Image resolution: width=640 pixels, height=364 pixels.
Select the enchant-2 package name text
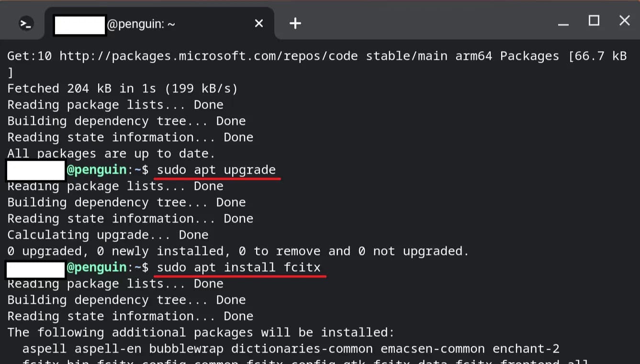click(526, 348)
